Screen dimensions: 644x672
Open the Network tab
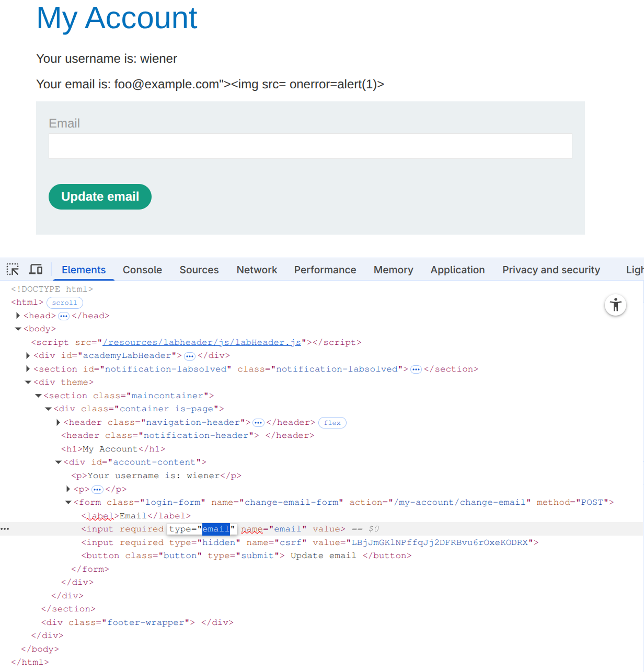[x=257, y=270]
